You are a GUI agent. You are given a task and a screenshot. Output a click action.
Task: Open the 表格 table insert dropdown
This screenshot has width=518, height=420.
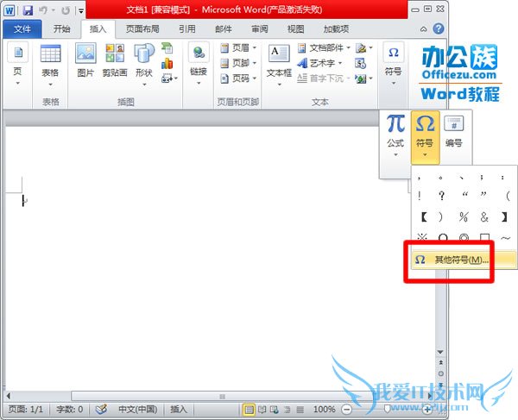(x=50, y=66)
